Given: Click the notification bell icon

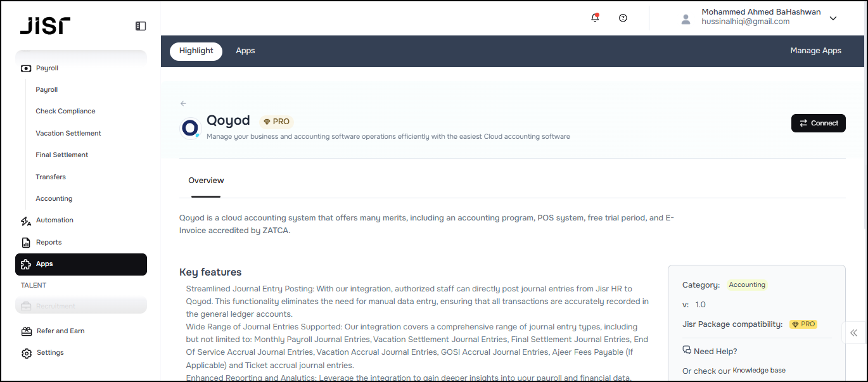Looking at the screenshot, I should click(595, 18).
